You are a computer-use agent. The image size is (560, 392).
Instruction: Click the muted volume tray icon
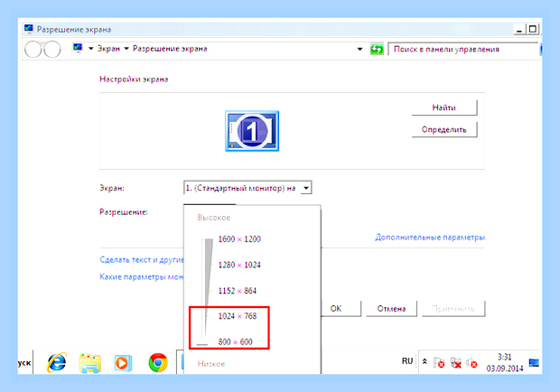click(x=471, y=363)
